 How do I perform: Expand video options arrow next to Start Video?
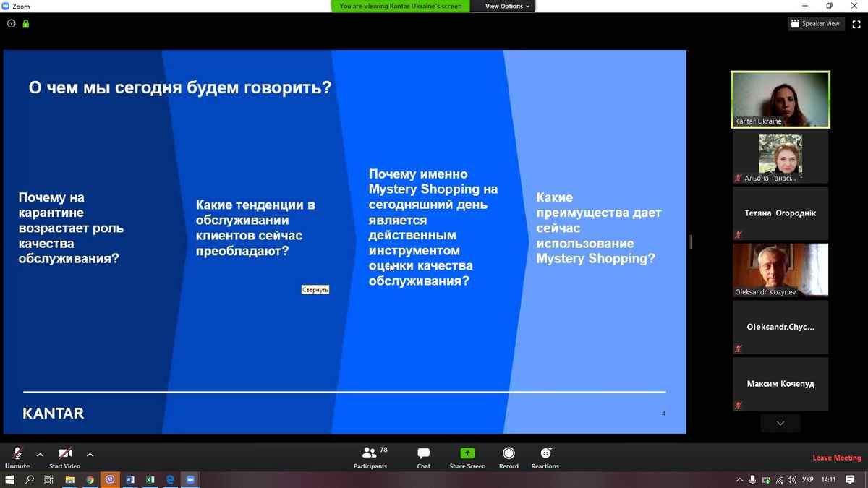click(90, 455)
